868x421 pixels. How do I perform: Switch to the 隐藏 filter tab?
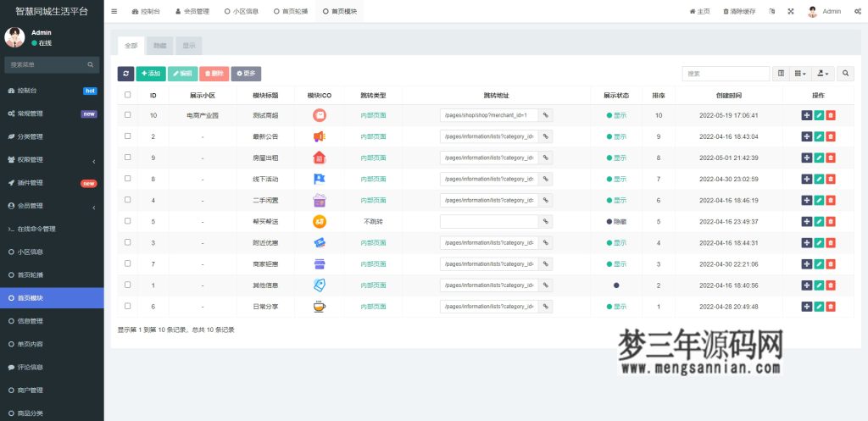click(x=160, y=46)
